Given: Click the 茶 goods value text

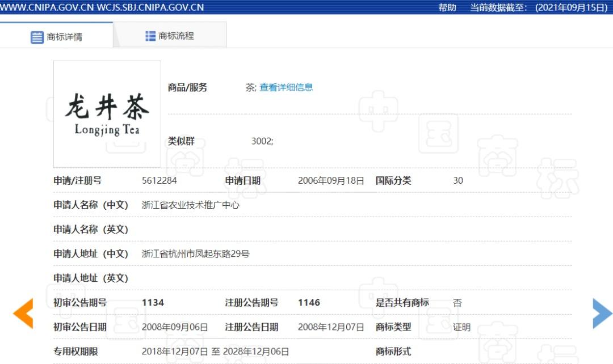Looking at the screenshot, I should (x=251, y=87).
